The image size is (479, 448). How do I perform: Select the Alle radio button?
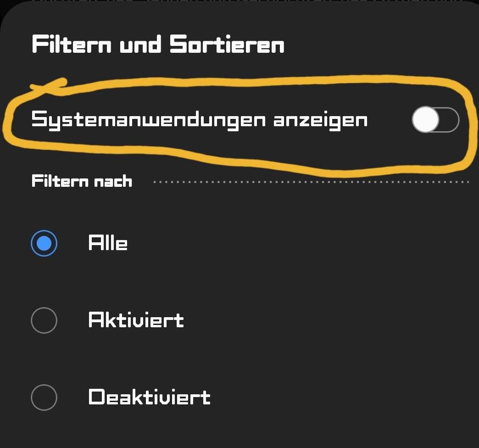tap(44, 243)
